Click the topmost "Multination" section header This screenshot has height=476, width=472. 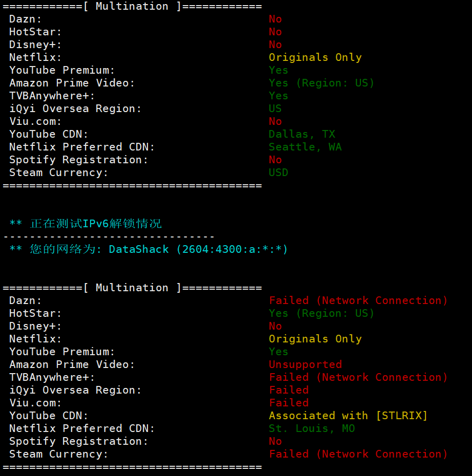pos(132,6)
